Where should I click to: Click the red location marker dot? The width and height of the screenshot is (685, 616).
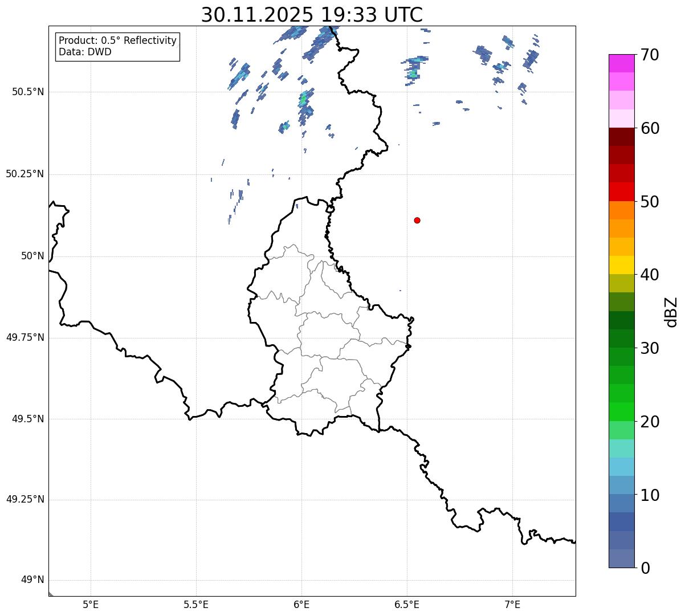(417, 220)
